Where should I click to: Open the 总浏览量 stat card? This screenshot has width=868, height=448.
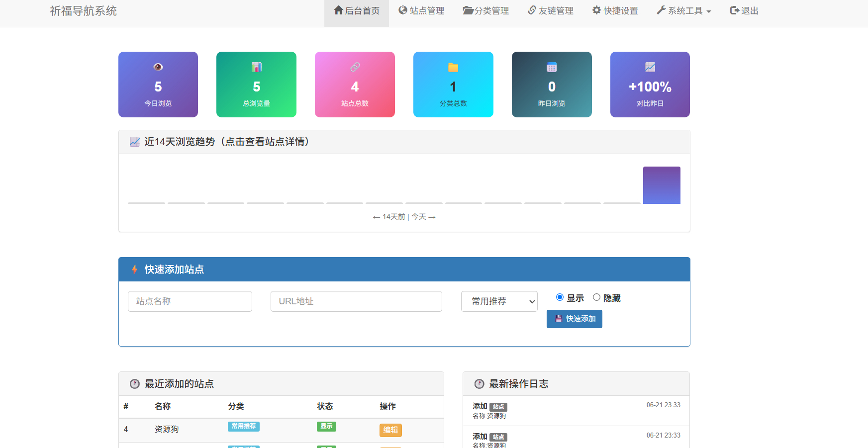(x=256, y=85)
